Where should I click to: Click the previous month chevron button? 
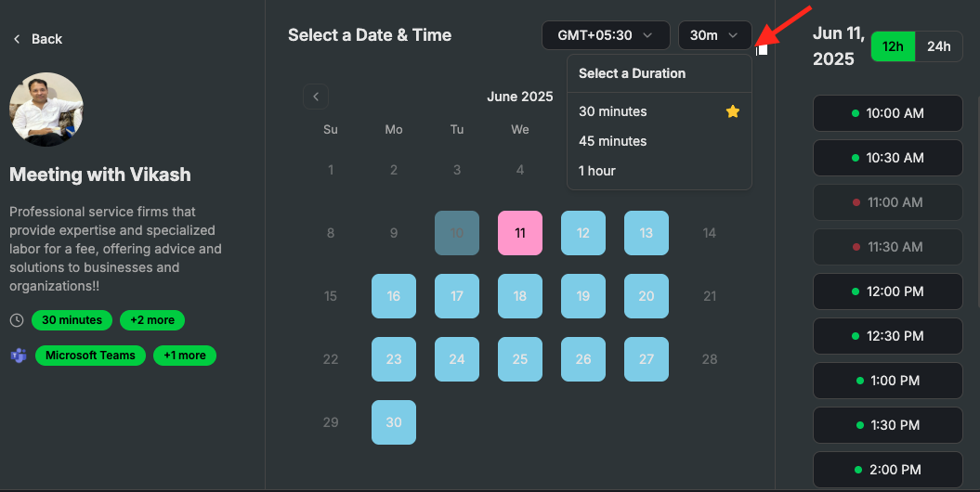(316, 97)
